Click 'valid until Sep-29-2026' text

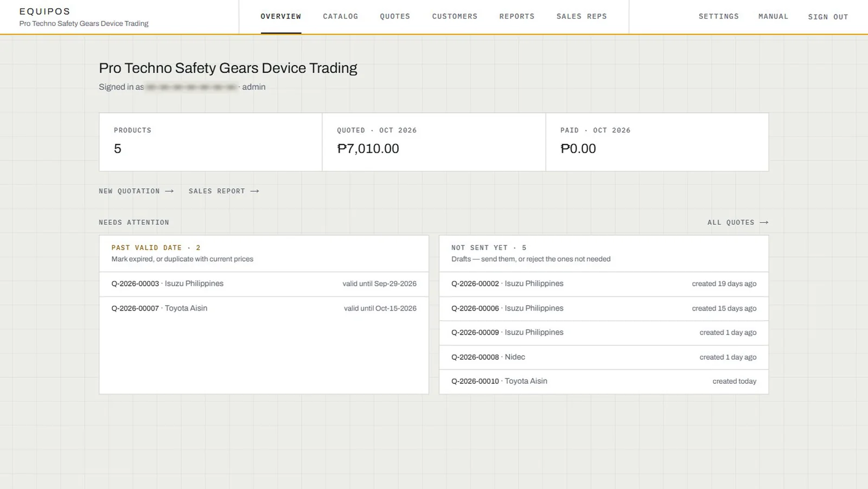pyautogui.click(x=379, y=284)
